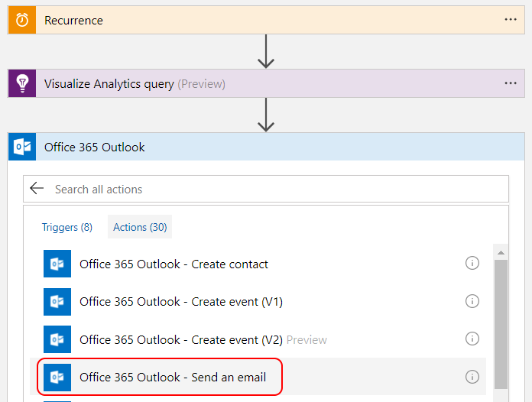
Task: Click the Visualize Analytics lightbulb icon
Action: click(x=22, y=83)
